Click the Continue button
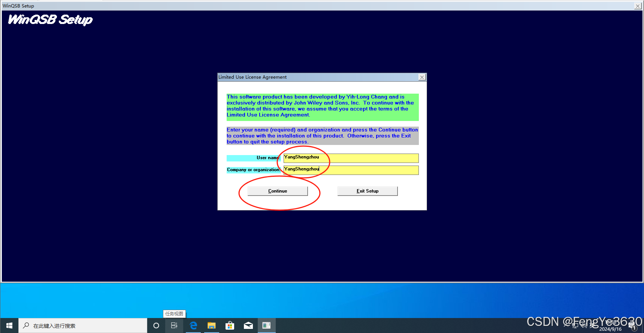This screenshot has width=644, height=333. point(278,191)
